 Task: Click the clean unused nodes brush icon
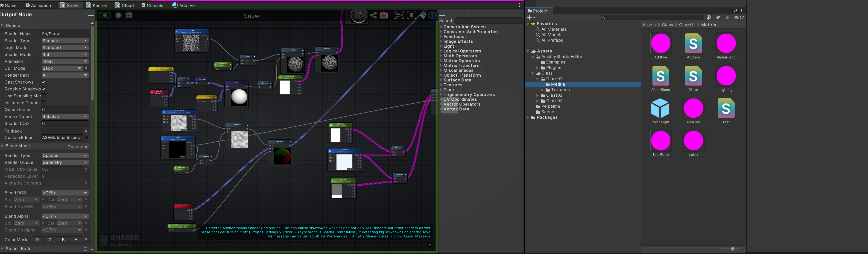pyautogui.click(x=423, y=15)
